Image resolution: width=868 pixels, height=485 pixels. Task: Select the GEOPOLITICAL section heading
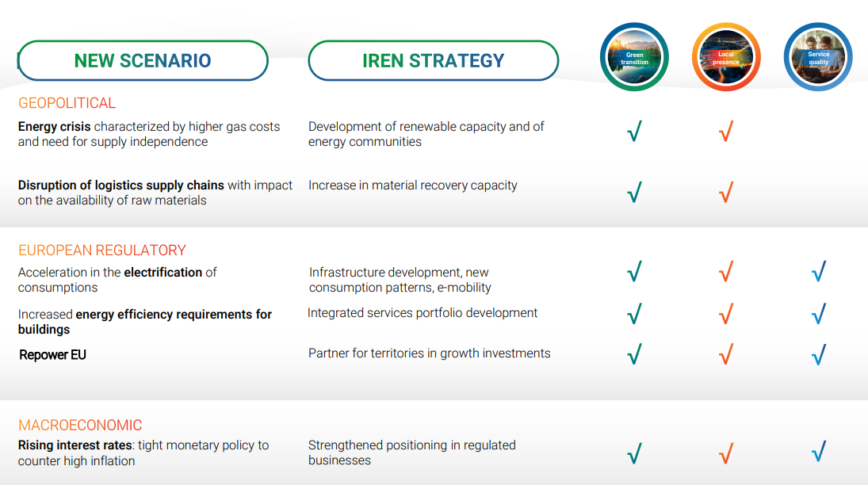point(67,103)
